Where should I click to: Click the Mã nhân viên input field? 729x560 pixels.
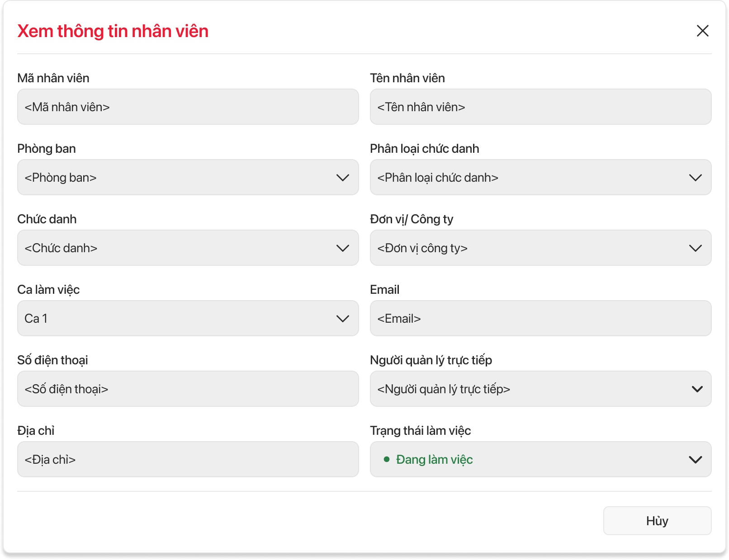pyautogui.click(x=188, y=107)
